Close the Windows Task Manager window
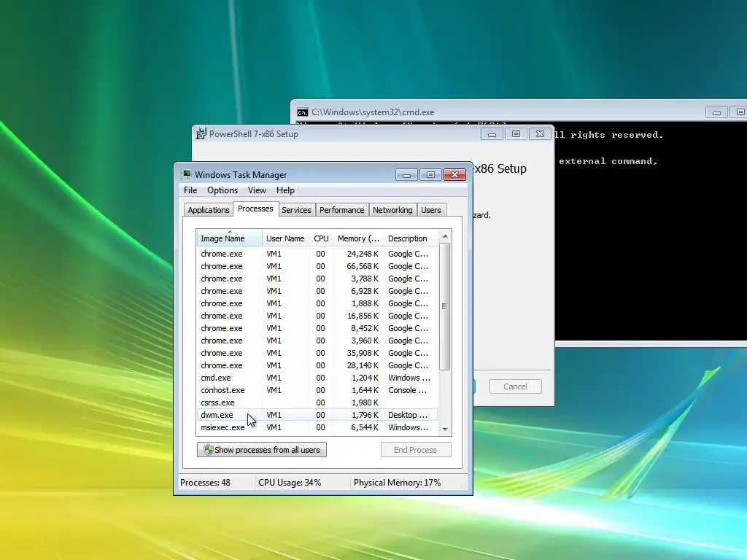 (x=454, y=175)
